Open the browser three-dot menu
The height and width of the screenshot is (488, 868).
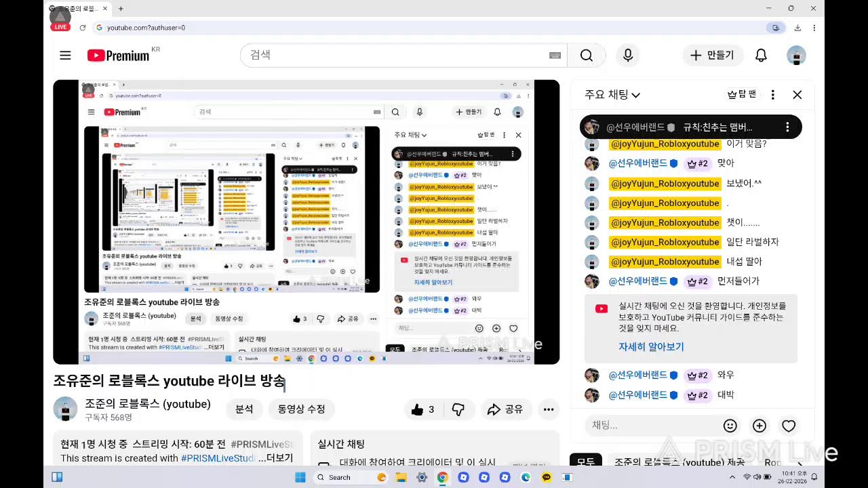[814, 28]
